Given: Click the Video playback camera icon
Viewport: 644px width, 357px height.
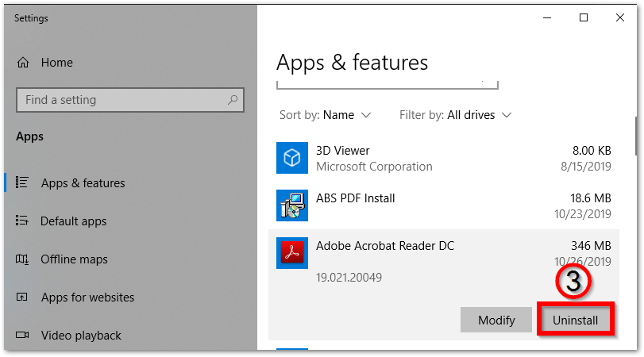Looking at the screenshot, I should 22,335.
